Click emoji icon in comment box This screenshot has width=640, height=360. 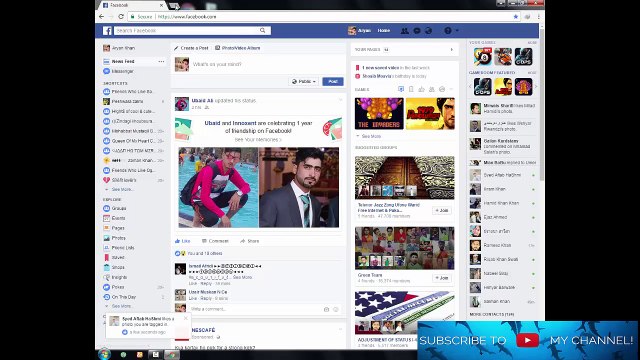(x=336, y=309)
